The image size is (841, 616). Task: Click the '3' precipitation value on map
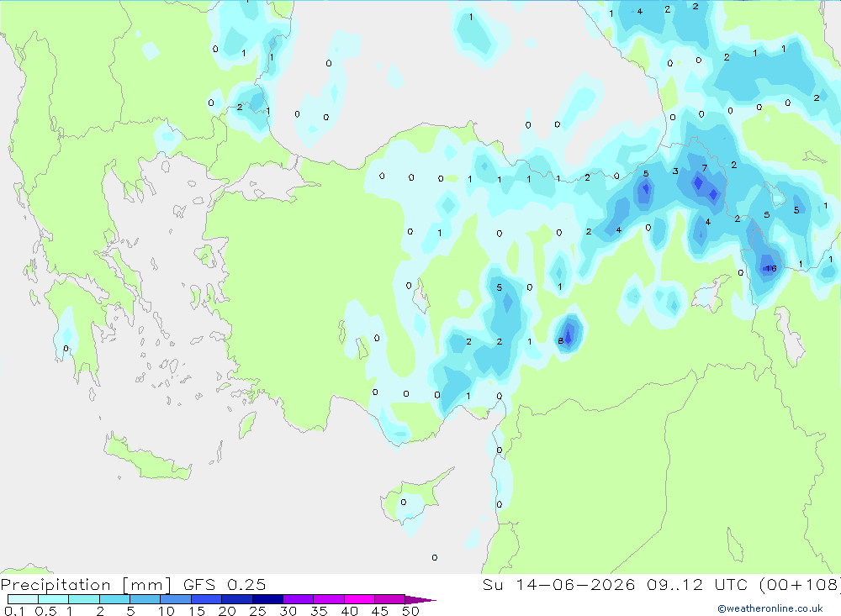point(675,171)
